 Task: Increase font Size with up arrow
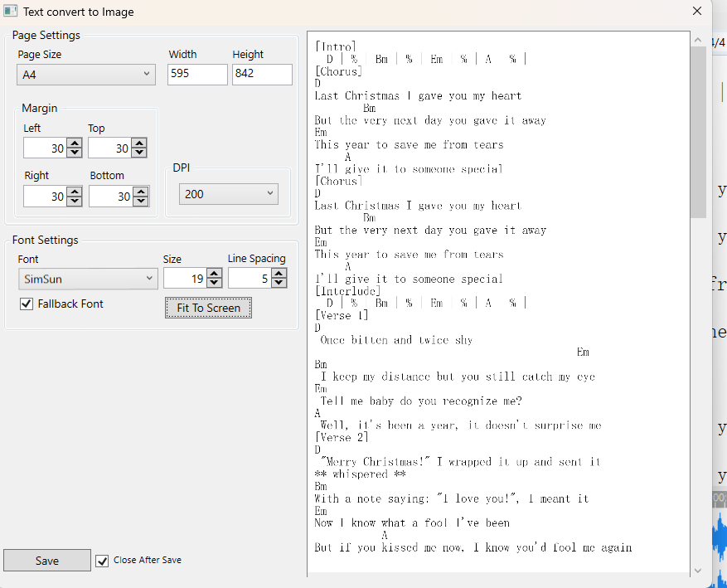point(214,275)
